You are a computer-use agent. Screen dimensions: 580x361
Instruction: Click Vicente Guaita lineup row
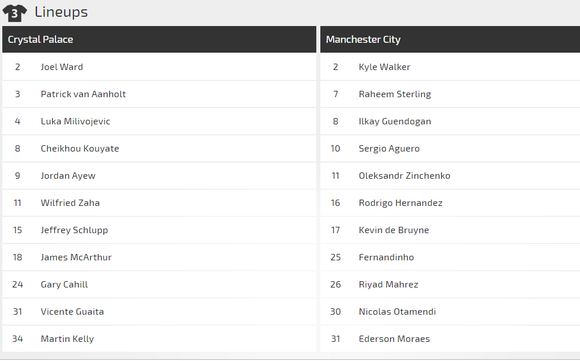tap(159, 311)
